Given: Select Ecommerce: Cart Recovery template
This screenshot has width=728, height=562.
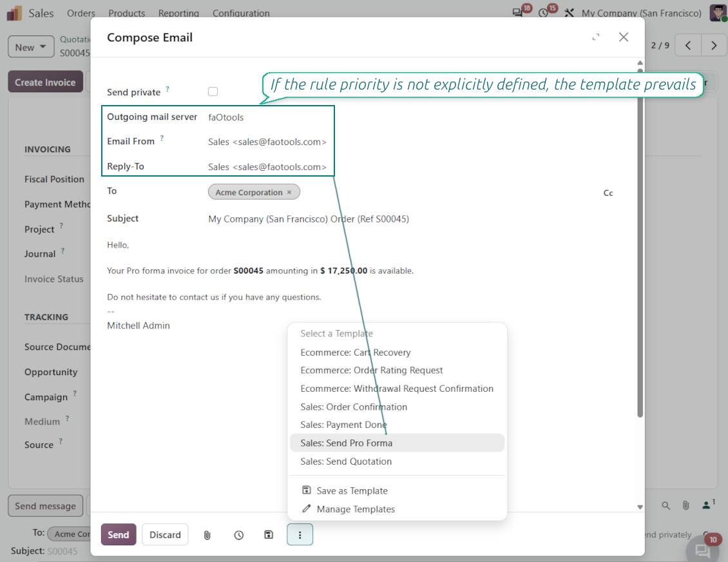Looking at the screenshot, I should pos(355,353).
